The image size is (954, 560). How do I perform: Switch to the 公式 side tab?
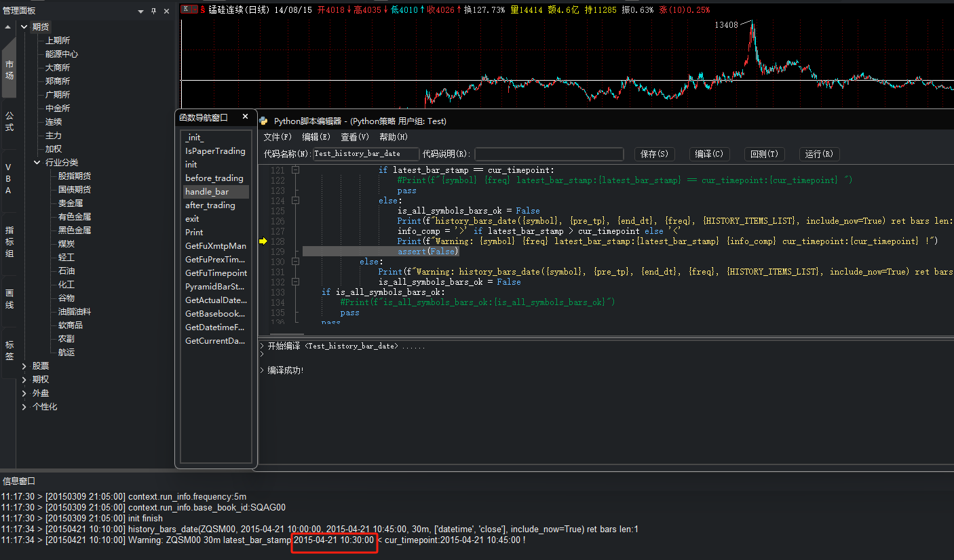click(9, 122)
